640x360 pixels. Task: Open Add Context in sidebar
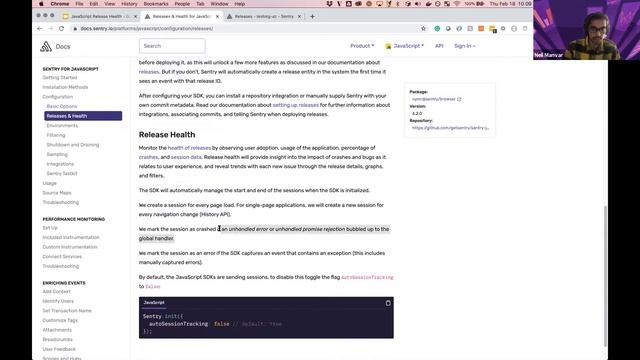tap(56, 291)
